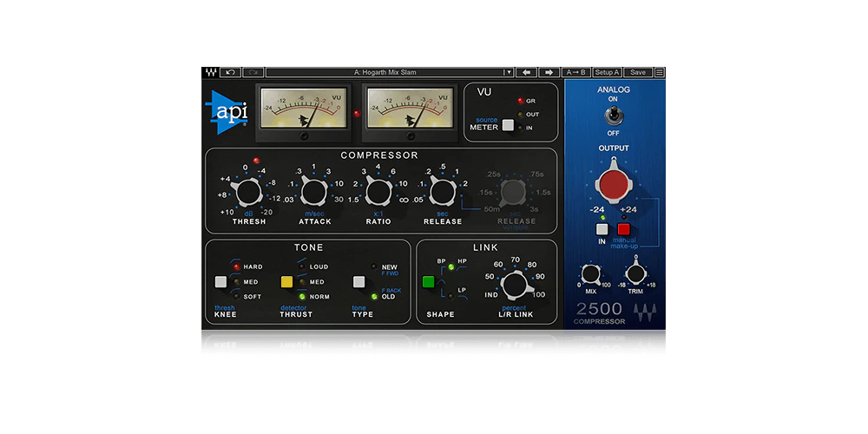Screen dimensions: 868x434
Task: Adjust the THRESH knob
Action: click(x=248, y=193)
